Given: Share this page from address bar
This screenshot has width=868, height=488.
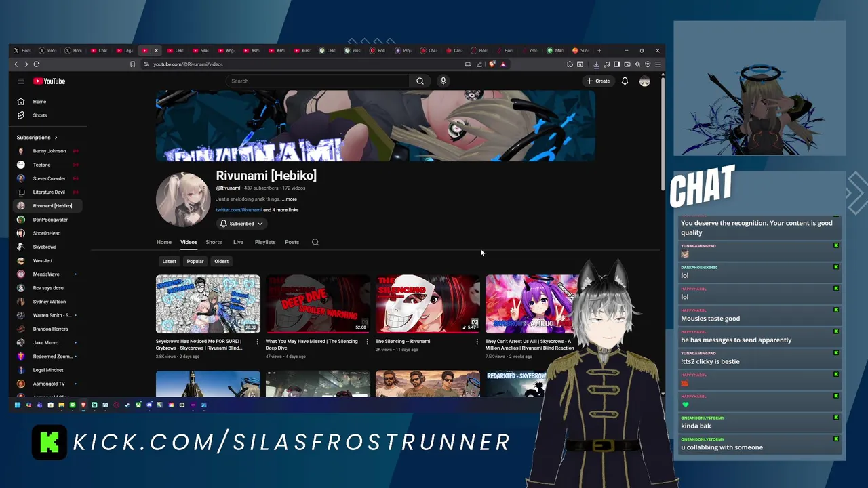Looking at the screenshot, I should click(479, 64).
